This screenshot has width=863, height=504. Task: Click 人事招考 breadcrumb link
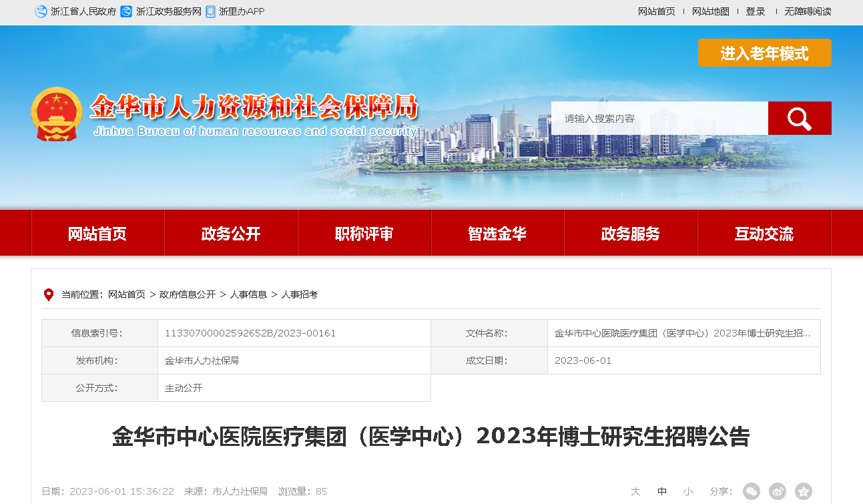coord(300,294)
